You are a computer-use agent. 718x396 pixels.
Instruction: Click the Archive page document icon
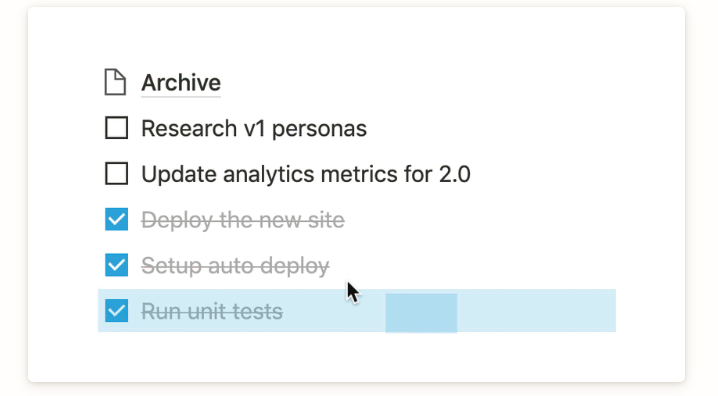(x=115, y=82)
